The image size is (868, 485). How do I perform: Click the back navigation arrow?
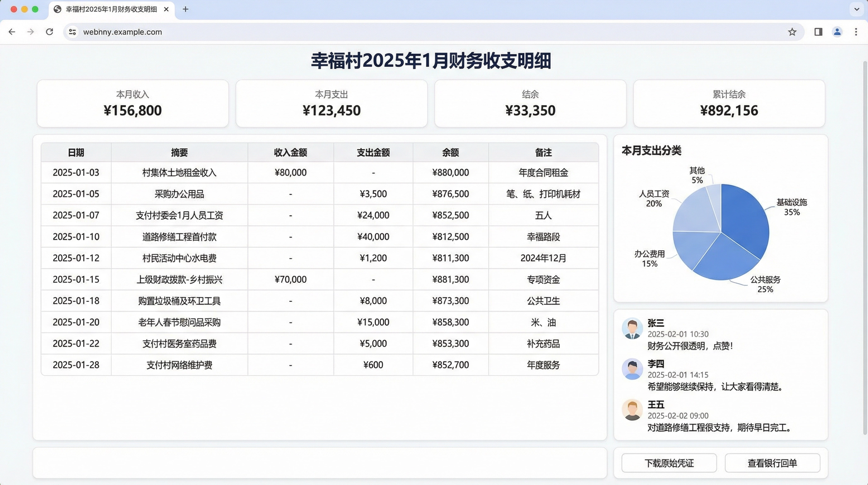pyautogui.click(x=12, y=32)
